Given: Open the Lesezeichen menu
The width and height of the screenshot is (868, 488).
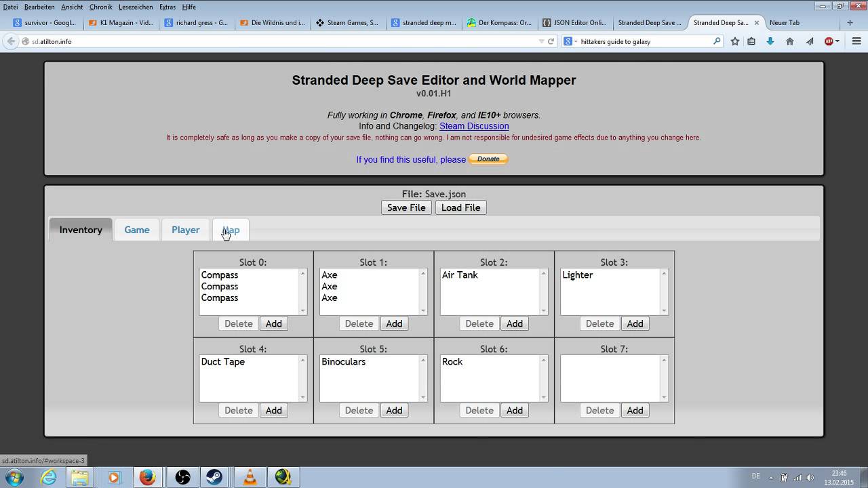Looking at the screenshot, I should tap(136, 7).
